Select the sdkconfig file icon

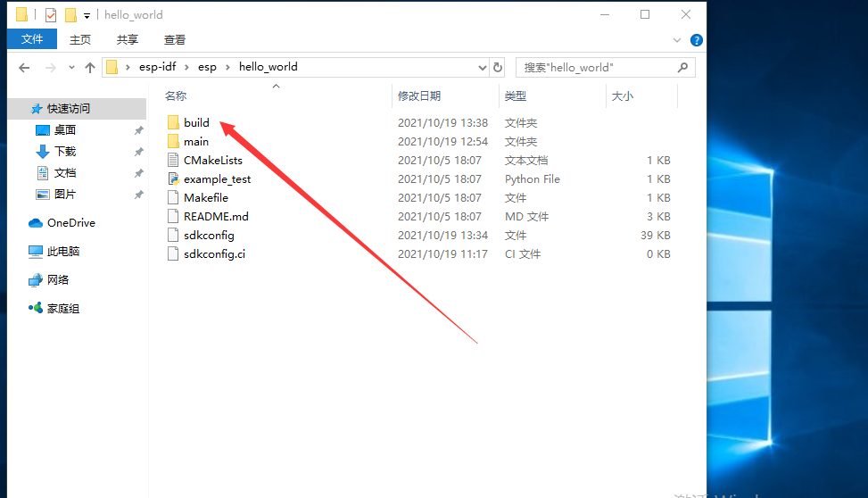click(x=173, y=236)
